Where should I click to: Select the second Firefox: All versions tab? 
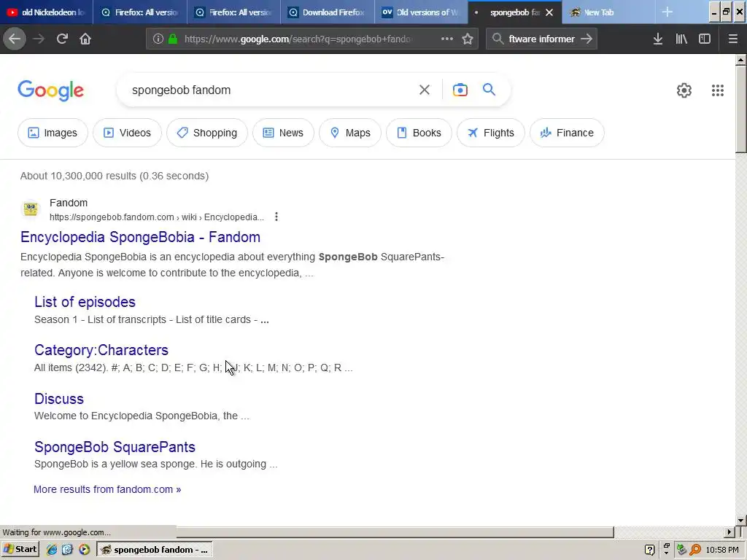(x=233, y=12)
